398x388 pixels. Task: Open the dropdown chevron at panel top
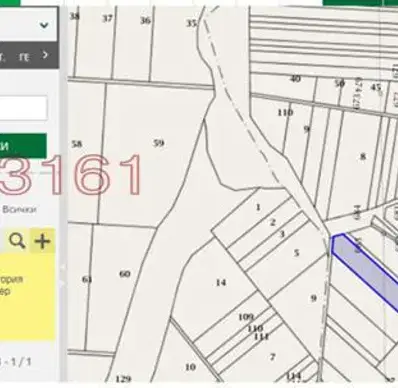(x=44, y=25)
